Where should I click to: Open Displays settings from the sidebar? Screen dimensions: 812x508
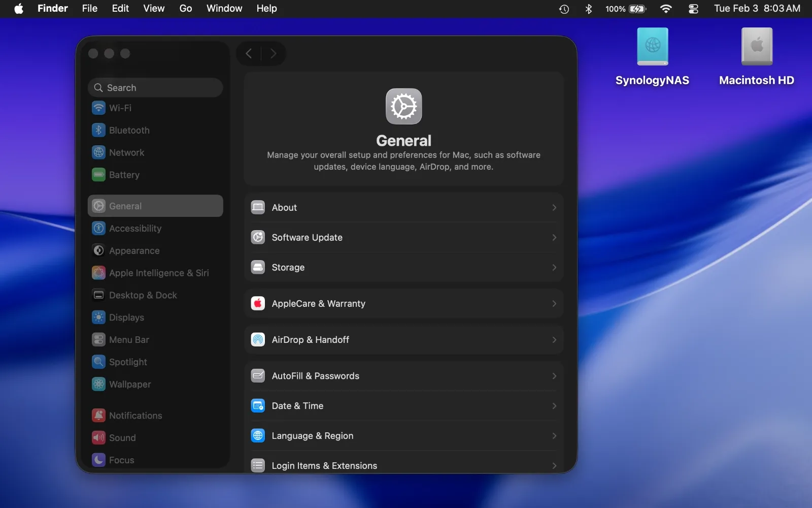[x=98, y=317]
